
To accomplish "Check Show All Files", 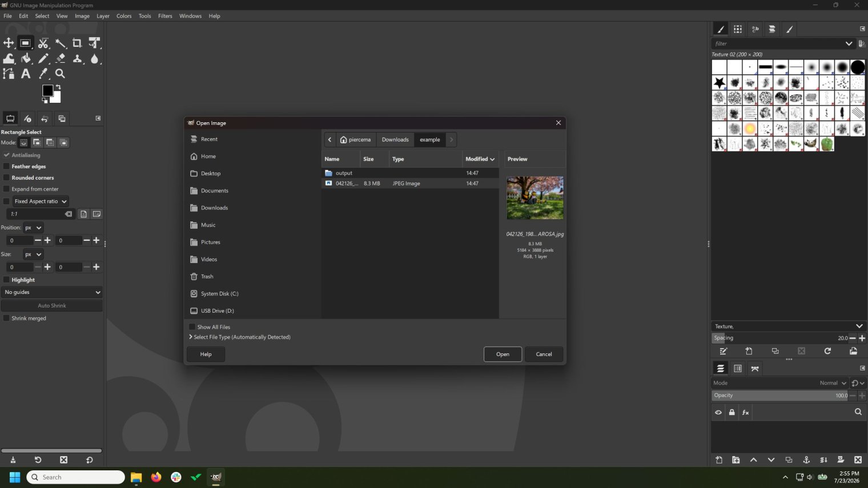I will [192, 327].
